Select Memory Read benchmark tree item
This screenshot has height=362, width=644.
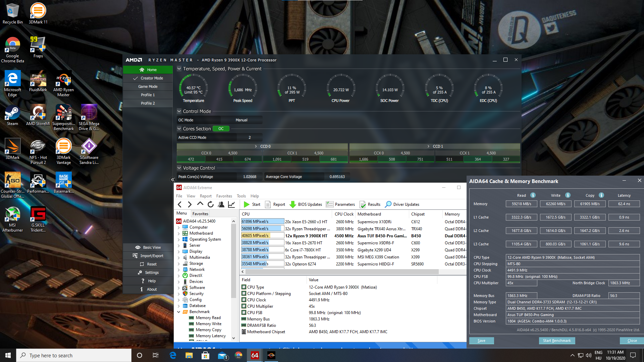pos(208,318)
